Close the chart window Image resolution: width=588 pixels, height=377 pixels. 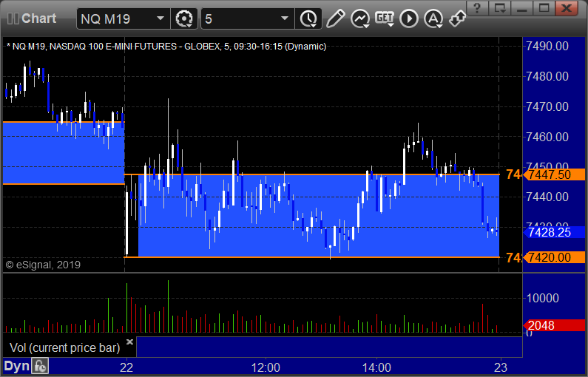click(x=567, y=8)
